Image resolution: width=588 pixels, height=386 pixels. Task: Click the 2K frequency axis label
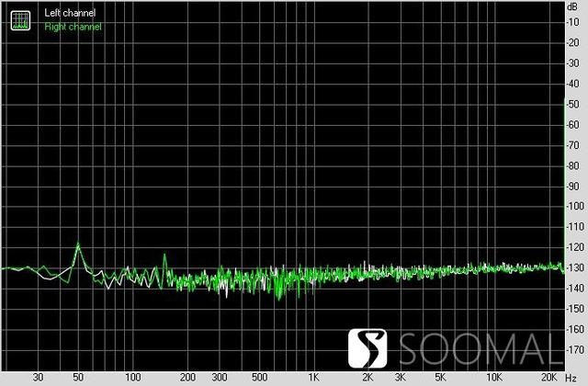point(367,378)
